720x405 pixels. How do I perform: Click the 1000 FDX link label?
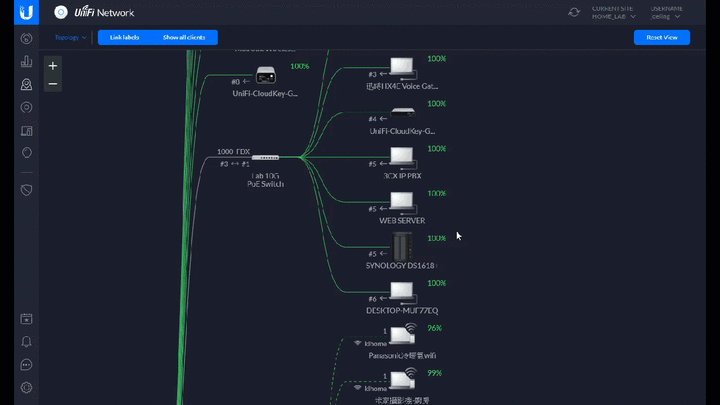234,152
